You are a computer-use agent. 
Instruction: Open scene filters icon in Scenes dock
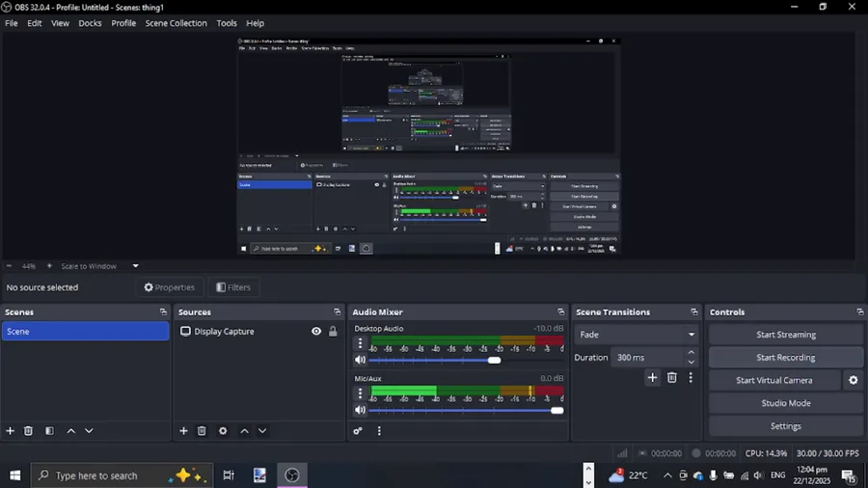tap(49, 431)
